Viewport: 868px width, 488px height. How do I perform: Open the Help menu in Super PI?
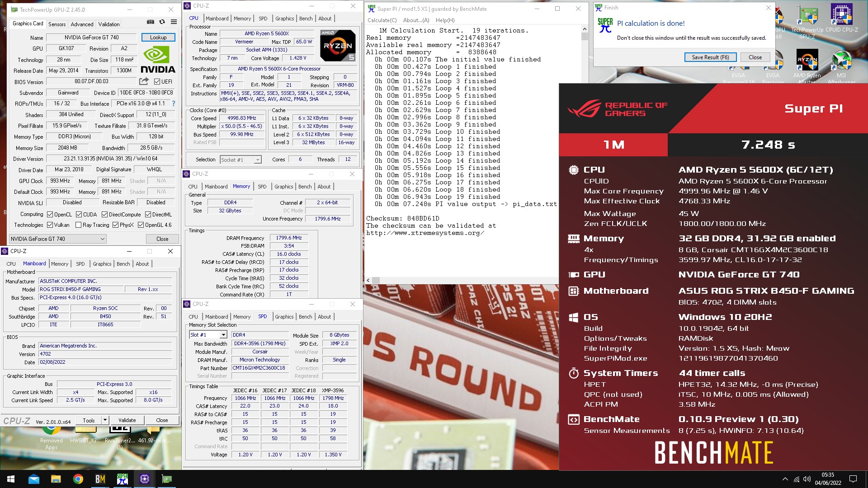[445, 20]
